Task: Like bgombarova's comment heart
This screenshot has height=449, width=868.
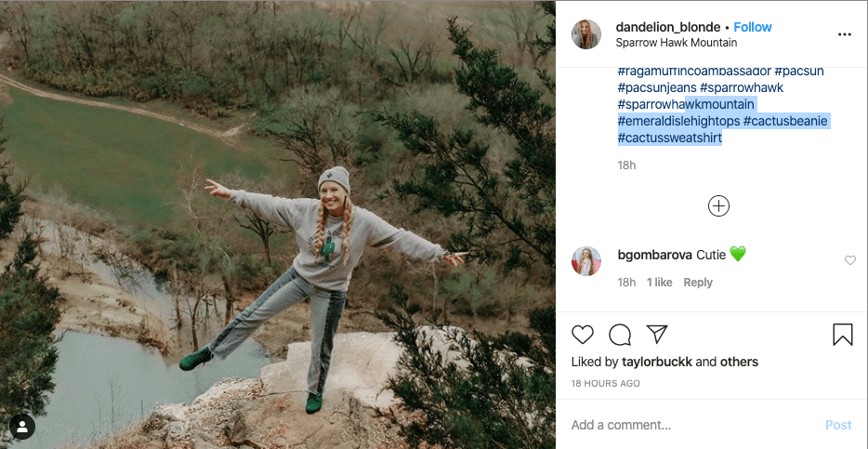Action: pos(850,261)
